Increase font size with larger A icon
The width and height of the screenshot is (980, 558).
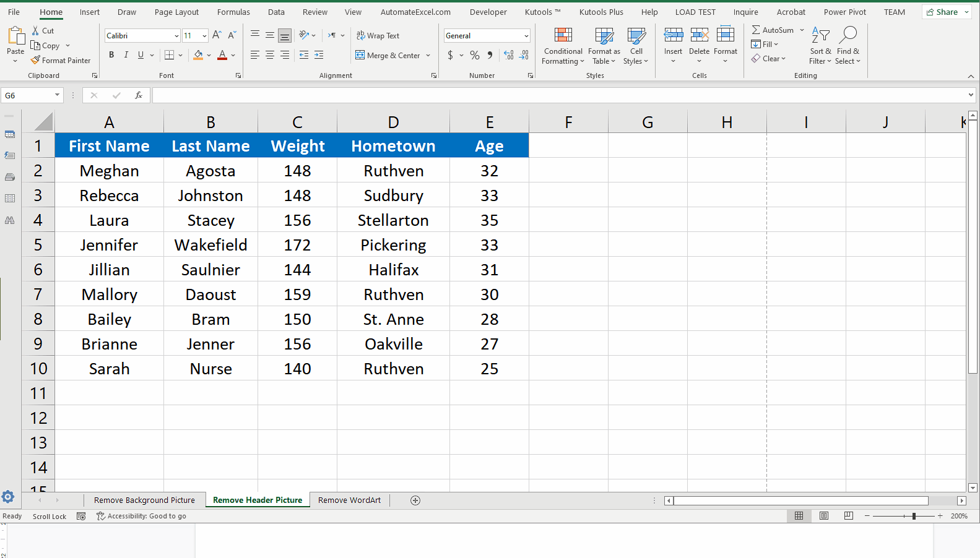click(217, 35)
